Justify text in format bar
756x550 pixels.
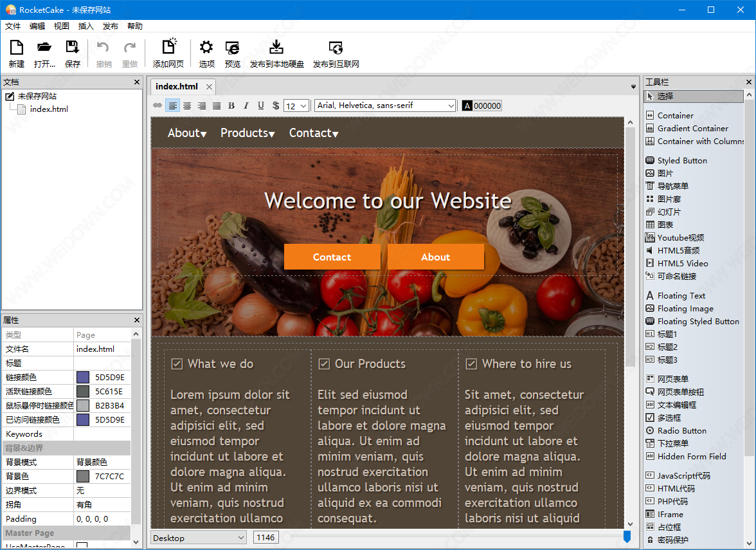(217, 105)
